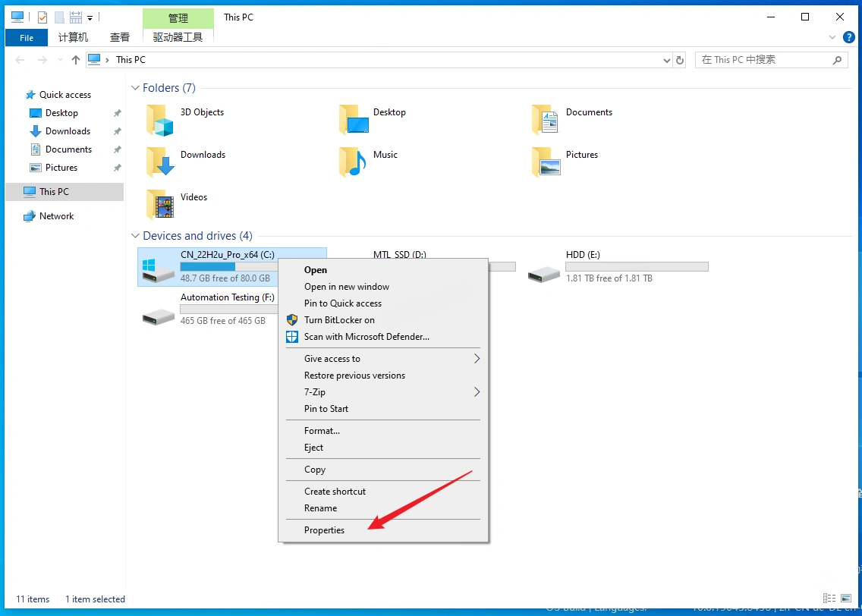Choose Open in context menu
This screenshot has width=862, height=616.
[x=383, y=270]
